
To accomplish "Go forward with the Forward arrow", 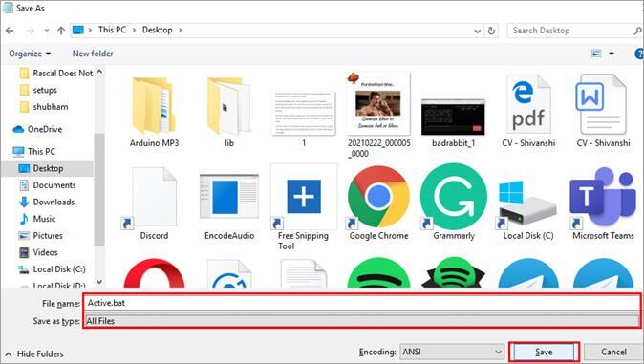I will [x=30, y=31].
